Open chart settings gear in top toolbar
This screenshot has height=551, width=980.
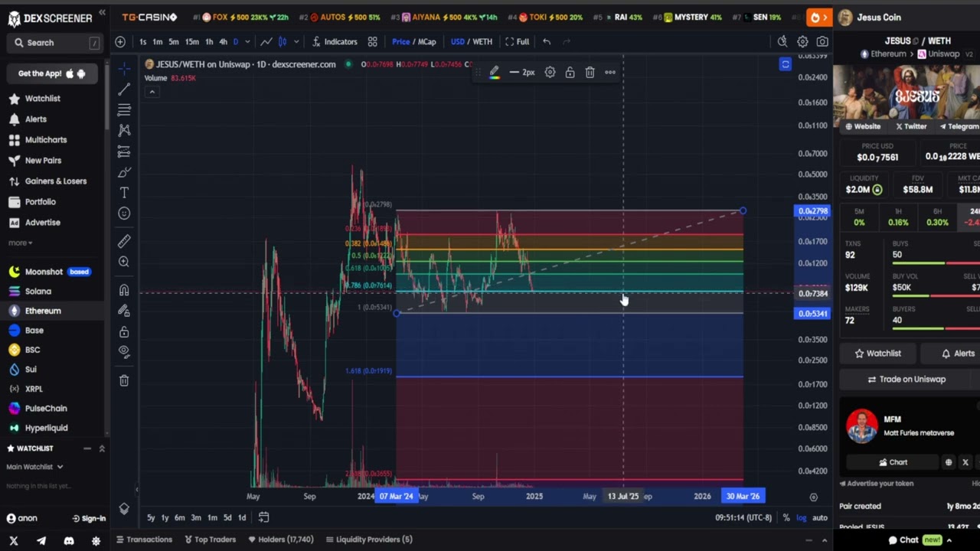802,41
